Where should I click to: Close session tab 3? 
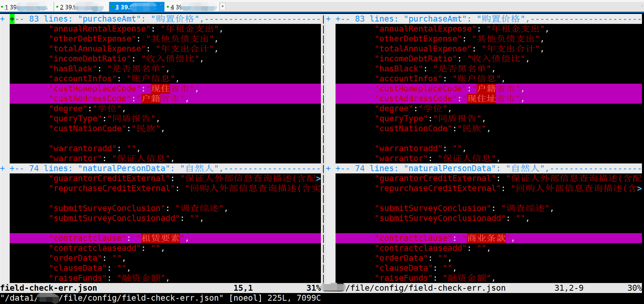[x=161, y=5]
